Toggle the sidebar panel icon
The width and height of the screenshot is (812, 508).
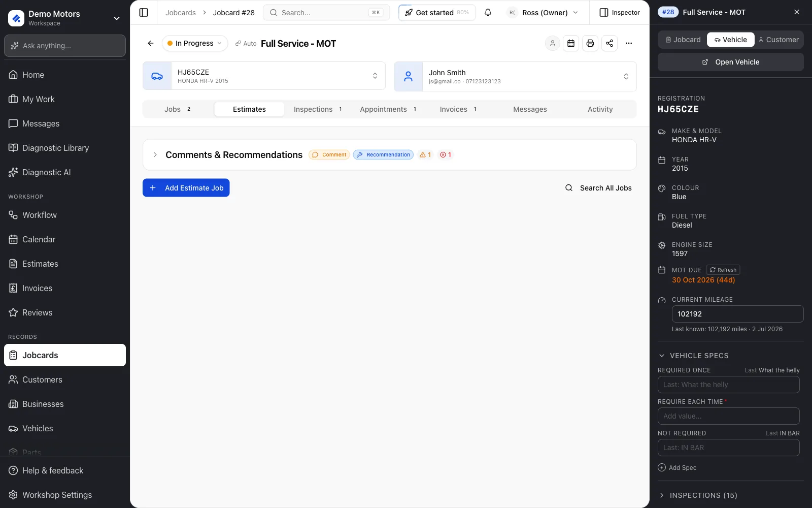pos(144,13)
